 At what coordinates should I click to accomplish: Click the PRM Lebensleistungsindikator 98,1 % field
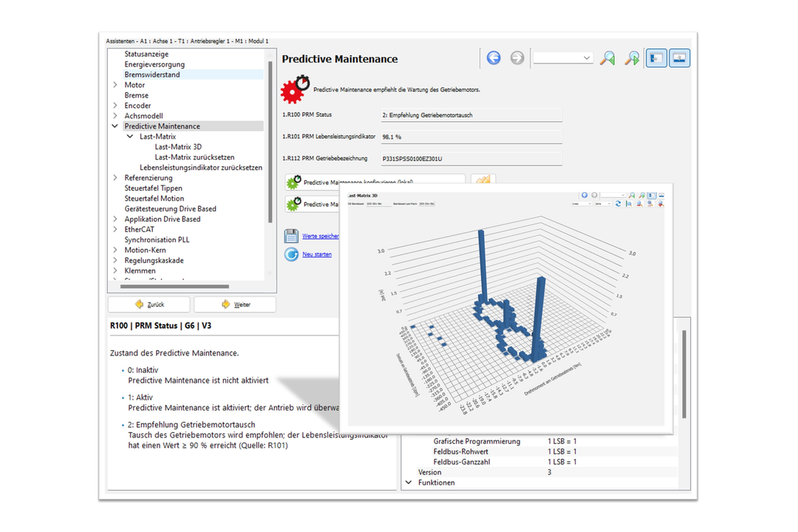coord(471,137)
